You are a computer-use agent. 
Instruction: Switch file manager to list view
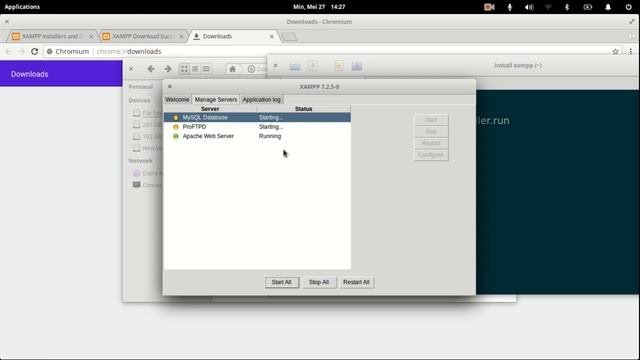click(x=195, y=69)
